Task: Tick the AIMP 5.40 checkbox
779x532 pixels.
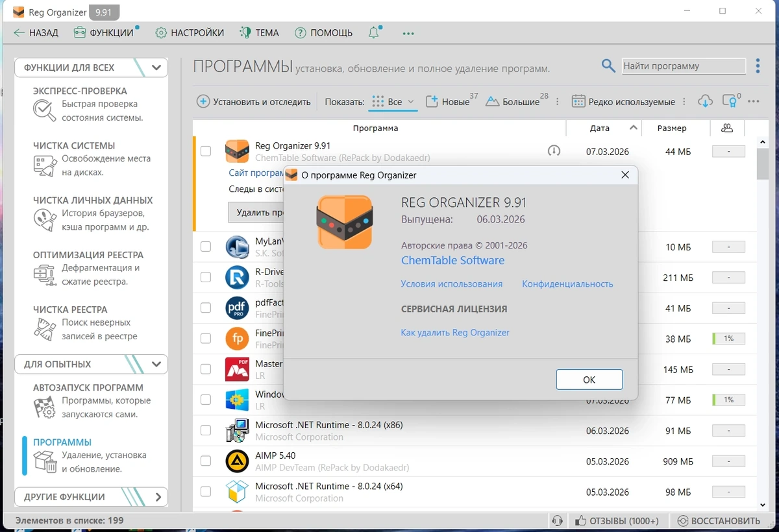Action: (206, 461)
